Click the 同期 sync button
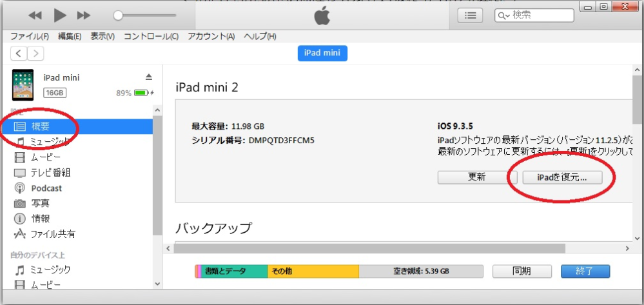644x305 pixels. 522,271
